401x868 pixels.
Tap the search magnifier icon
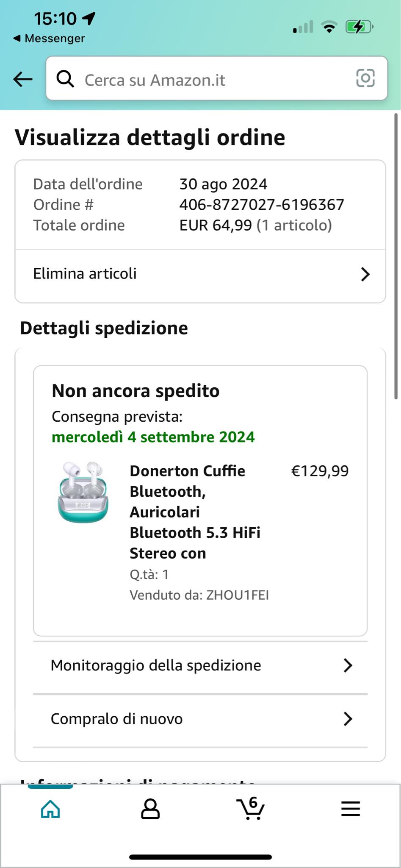pyautogui.click(x=65, y=79)
